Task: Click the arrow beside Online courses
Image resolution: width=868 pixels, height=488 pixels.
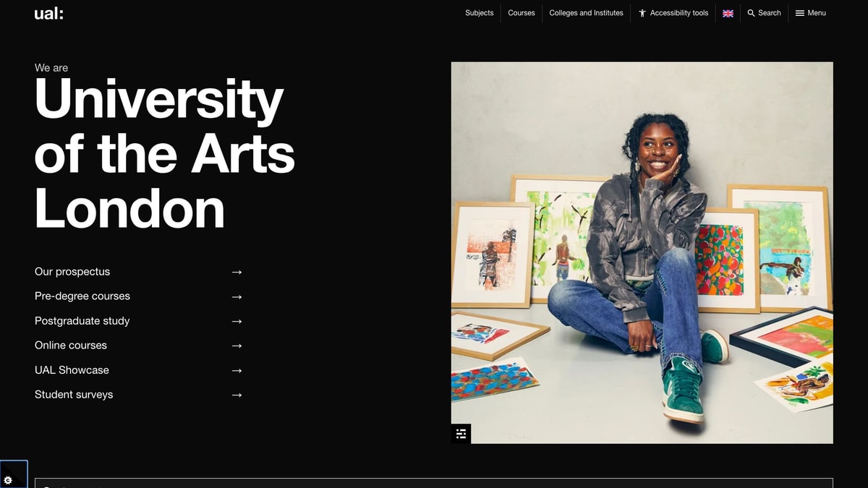Action: coord(237,346)
